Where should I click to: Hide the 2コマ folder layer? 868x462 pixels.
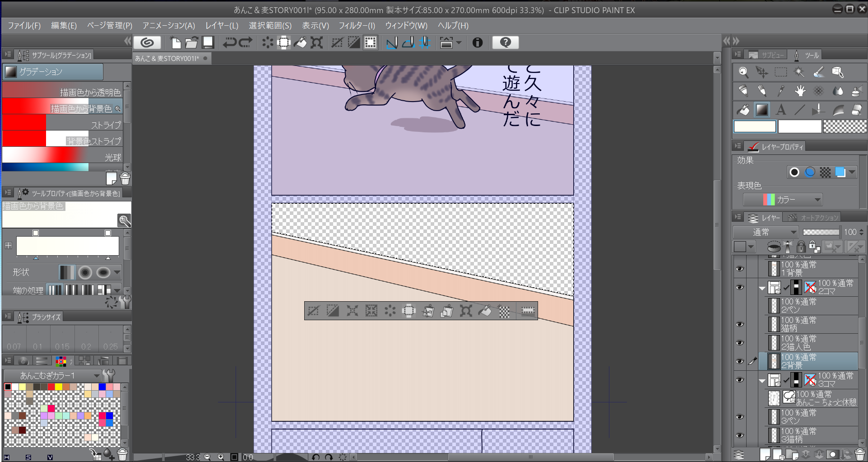(739, 287)
